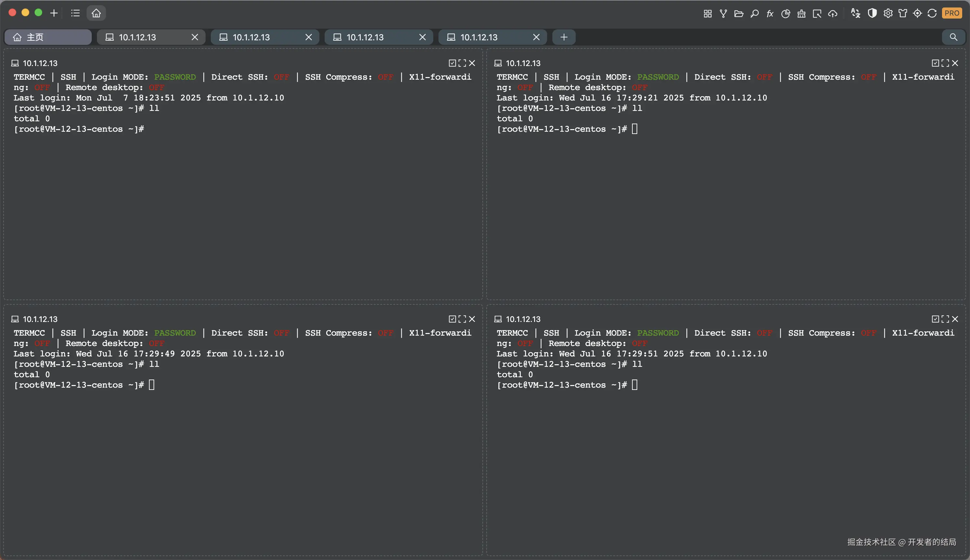
Task: Add a new tab with plus button
Action: click(x=564, y=37)
